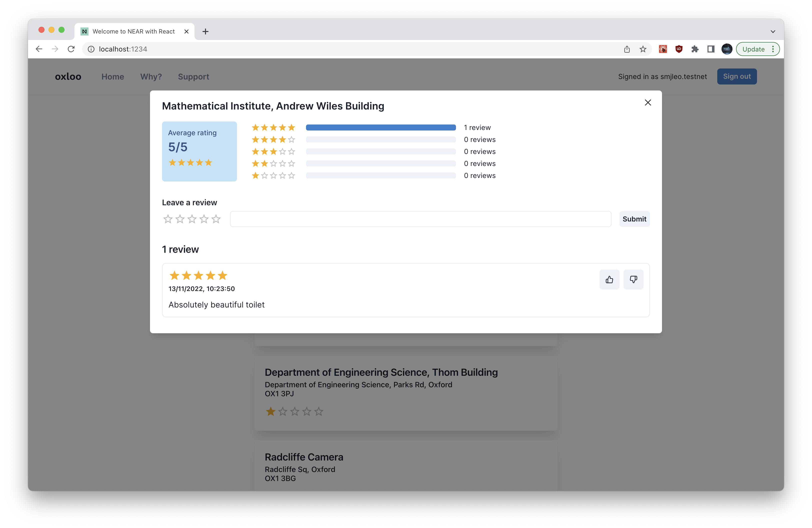This screenshot has width=812, height=528.
Task: Open a new browser tab
Action: [x=205, y=31]
